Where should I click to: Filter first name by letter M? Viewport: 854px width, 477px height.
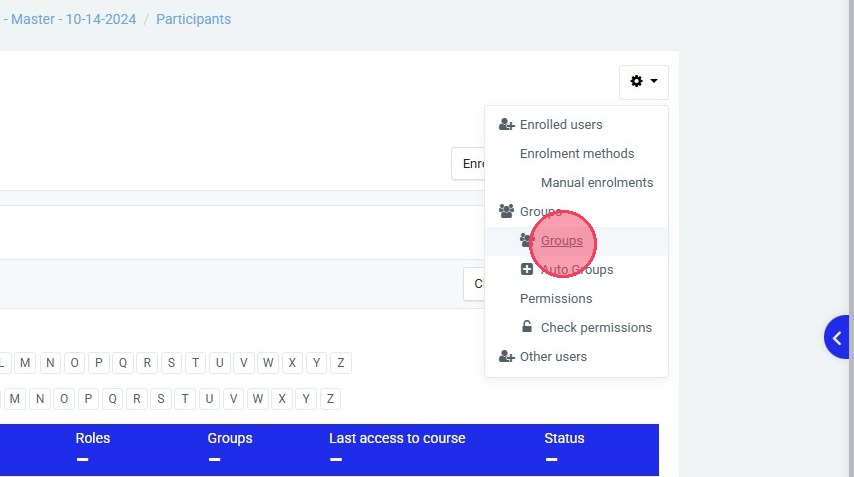click(25, 363)
